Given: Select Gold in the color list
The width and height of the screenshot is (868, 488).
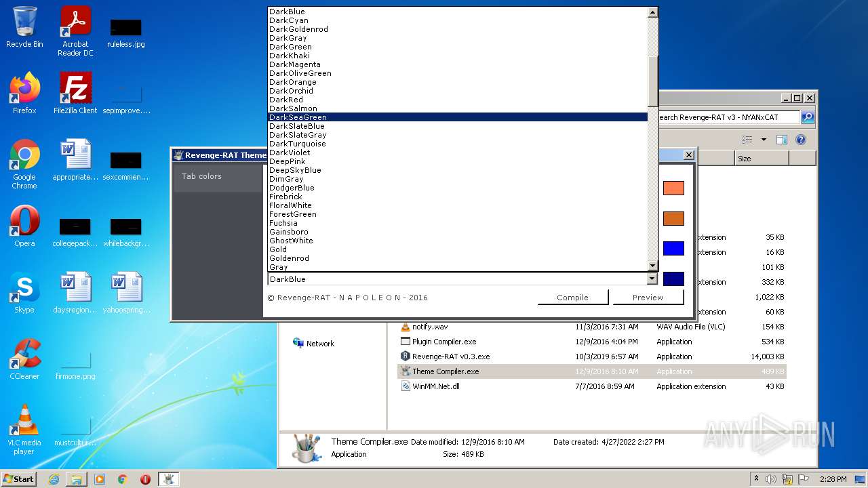Looking at the screenshot, I should coord(458,249).
